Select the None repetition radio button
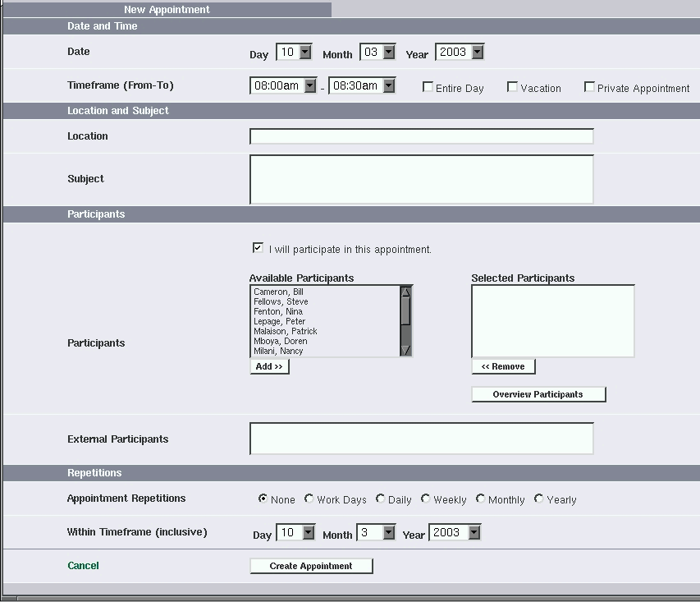The height and width of the screenshot is (602, 700). click(263, 499)
